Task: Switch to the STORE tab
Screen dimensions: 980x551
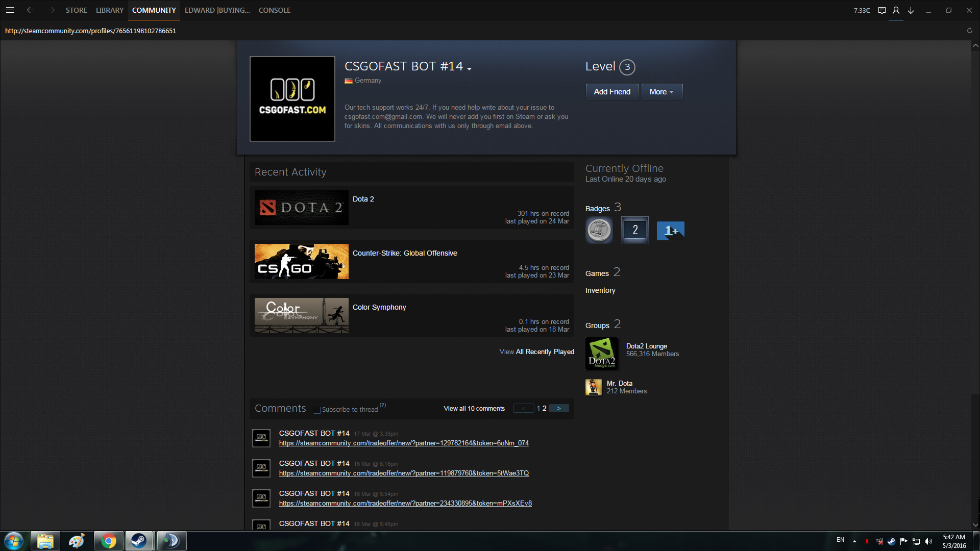Action: tap(76, 10)
